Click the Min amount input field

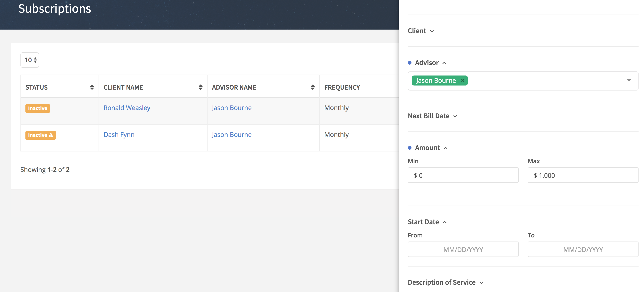point(463,175)
